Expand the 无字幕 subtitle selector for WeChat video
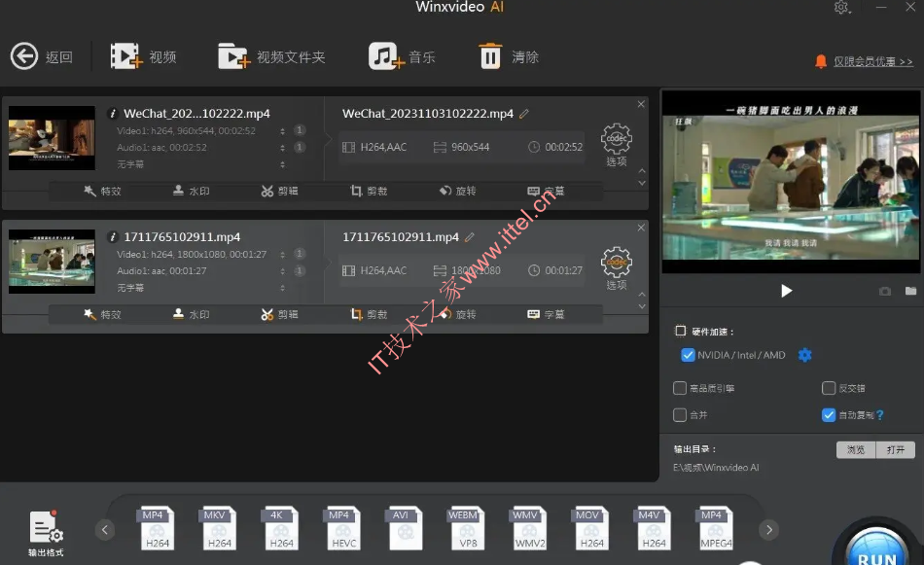924x565 pixels. (283, 164)
